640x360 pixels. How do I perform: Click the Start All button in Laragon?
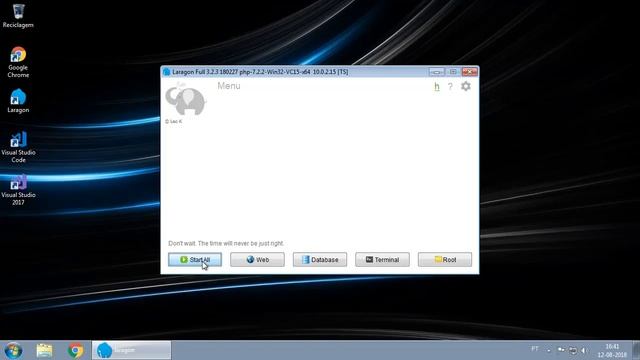[x=195, y=260]
